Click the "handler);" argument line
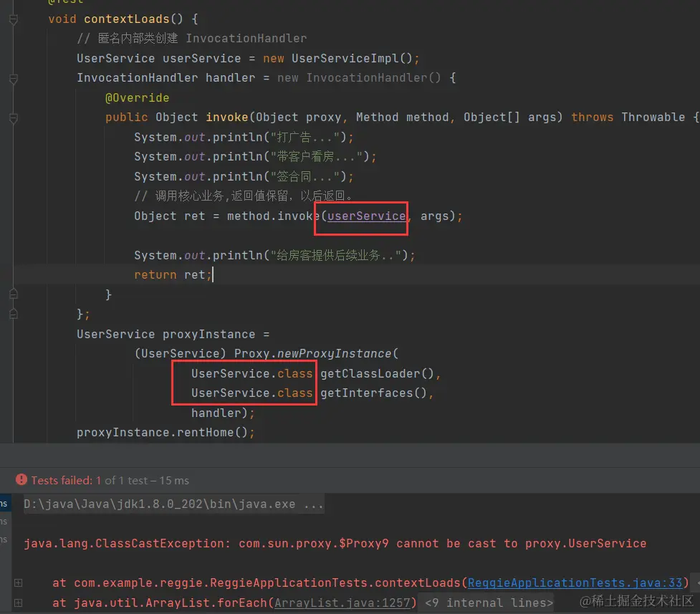The width and height of the screenshot is (700, 614). click(223, 413)
